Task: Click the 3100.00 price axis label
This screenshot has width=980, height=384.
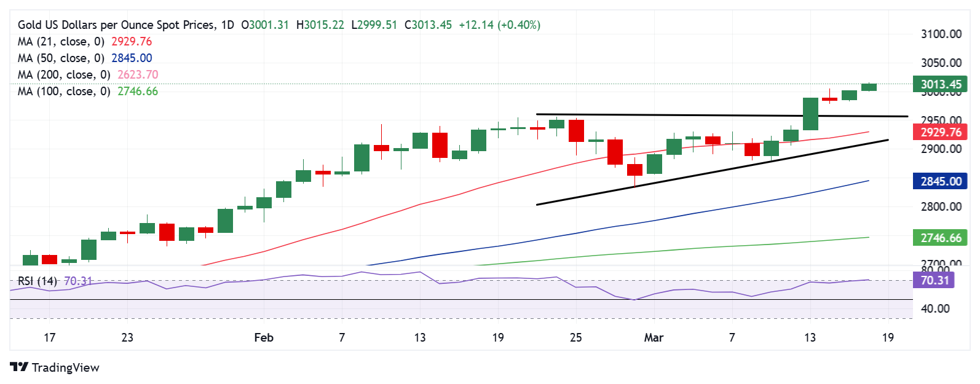Action: pyautogui.click(x=941, y=34)
